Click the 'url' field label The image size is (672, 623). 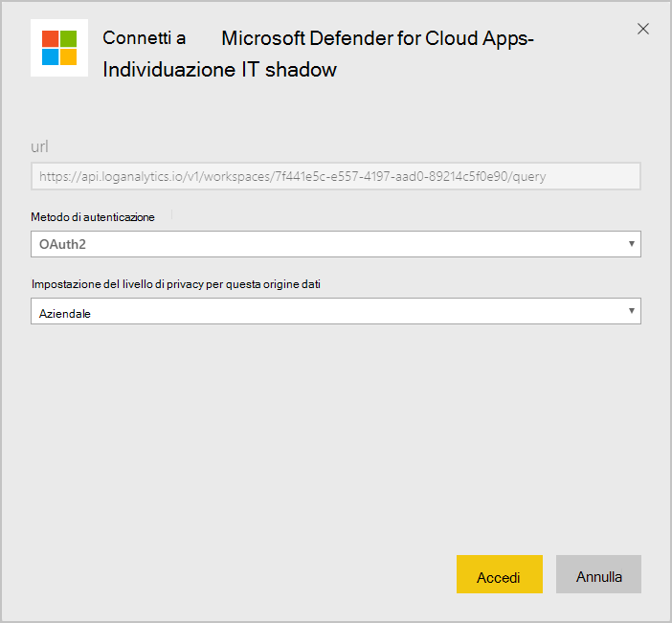pyautogui.click(x=39, y=147)
